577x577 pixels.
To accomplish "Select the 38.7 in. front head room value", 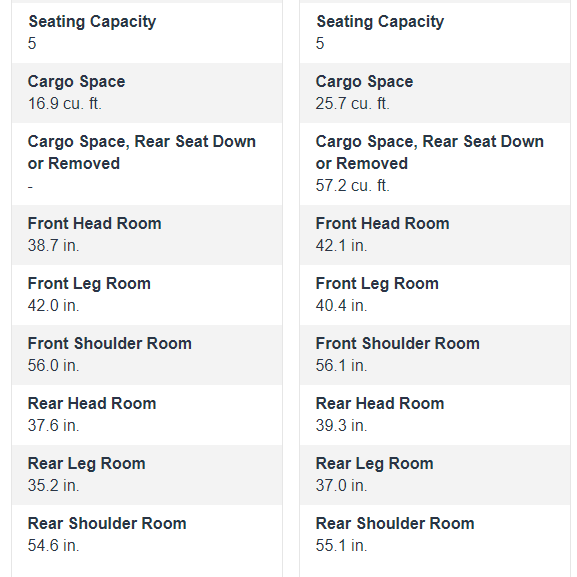I will [53, 245].
